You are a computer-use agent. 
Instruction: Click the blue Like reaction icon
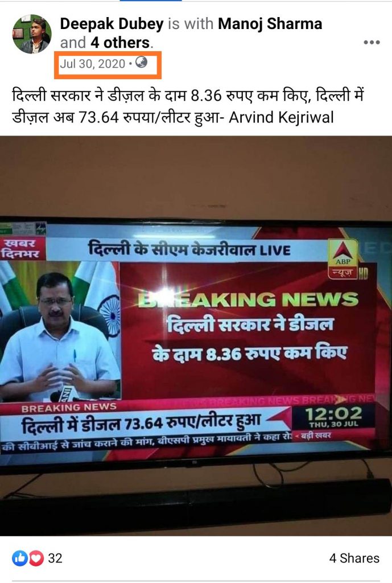click(20, 558)
